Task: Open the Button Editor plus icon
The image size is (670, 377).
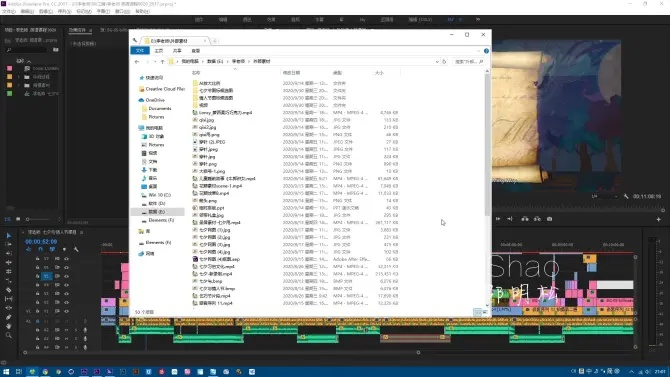Action: [658, 219]
